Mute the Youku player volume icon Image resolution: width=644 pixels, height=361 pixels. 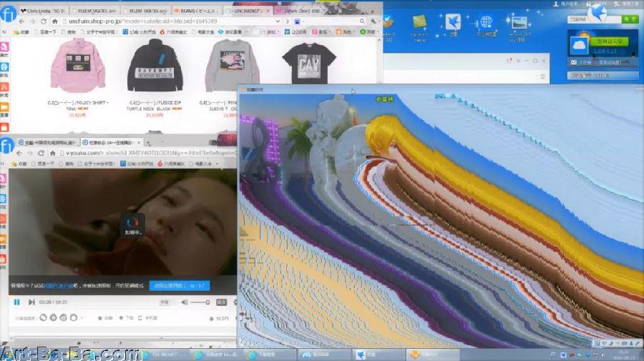(x=184, y=302)
